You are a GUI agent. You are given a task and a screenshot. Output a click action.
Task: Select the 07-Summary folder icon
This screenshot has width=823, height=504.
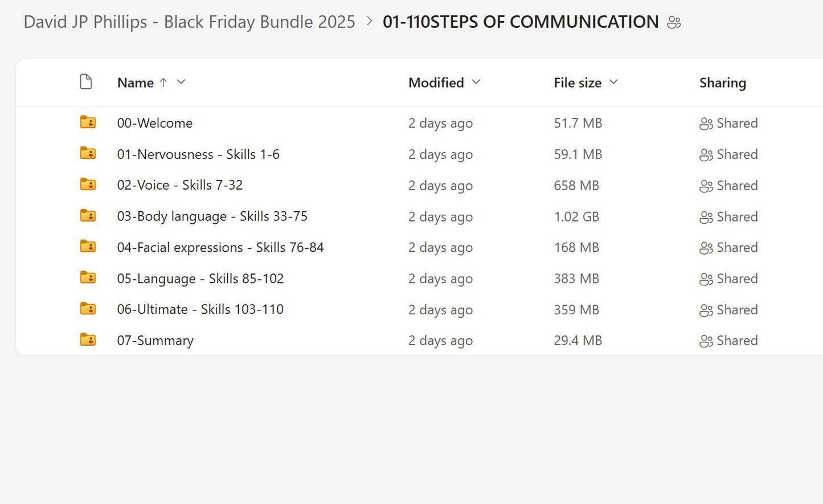88,339
